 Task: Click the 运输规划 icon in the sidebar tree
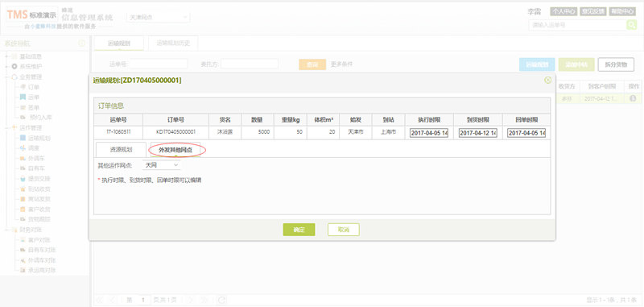point(23,138)
